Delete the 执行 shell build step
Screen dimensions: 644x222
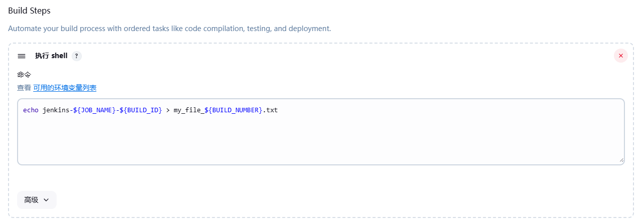pos(620,56)
